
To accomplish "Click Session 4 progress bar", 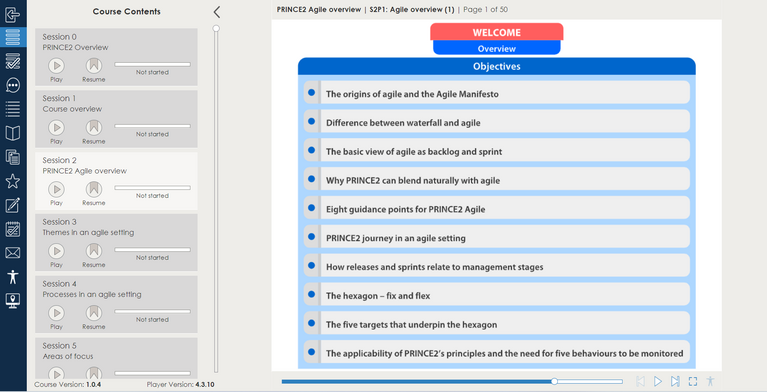I will click(153, 311).
